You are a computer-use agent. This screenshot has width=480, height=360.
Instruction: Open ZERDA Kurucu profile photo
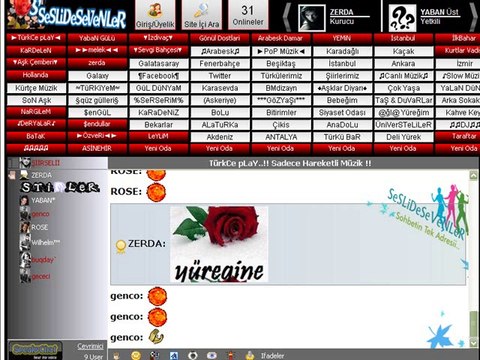click(311, 18)
